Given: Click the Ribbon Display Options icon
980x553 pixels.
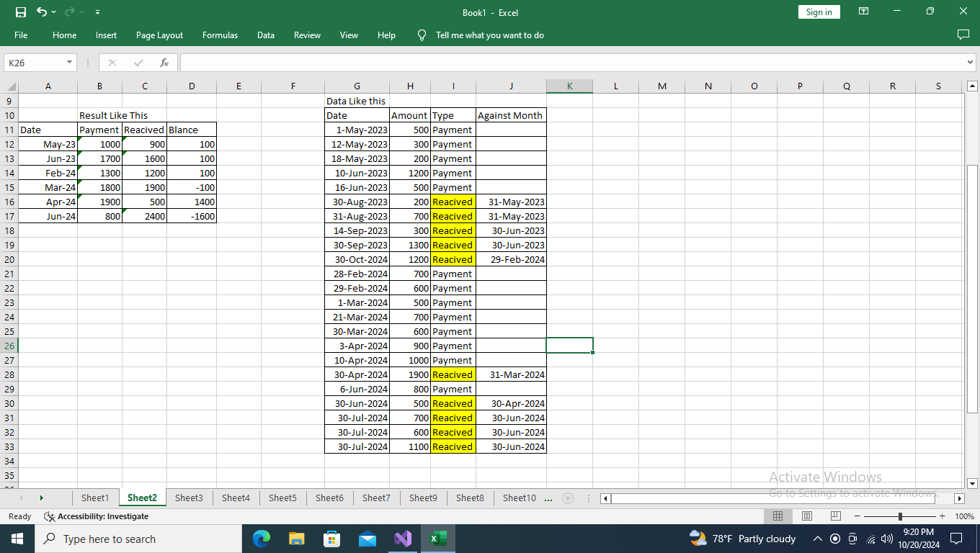Looking at the screenshot, I should (x=864, y=12).
